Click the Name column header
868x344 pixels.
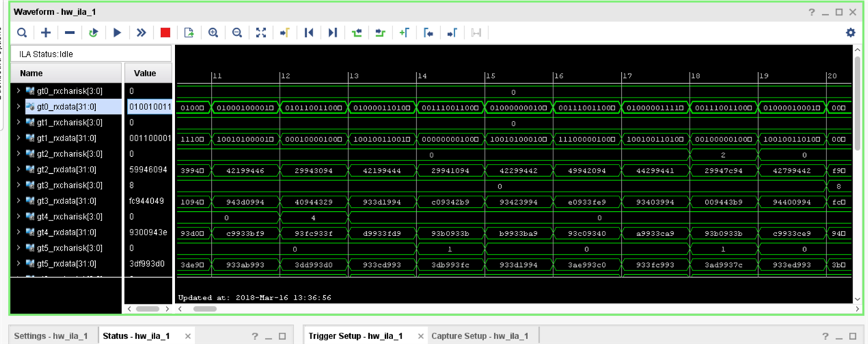coord(66,73)
